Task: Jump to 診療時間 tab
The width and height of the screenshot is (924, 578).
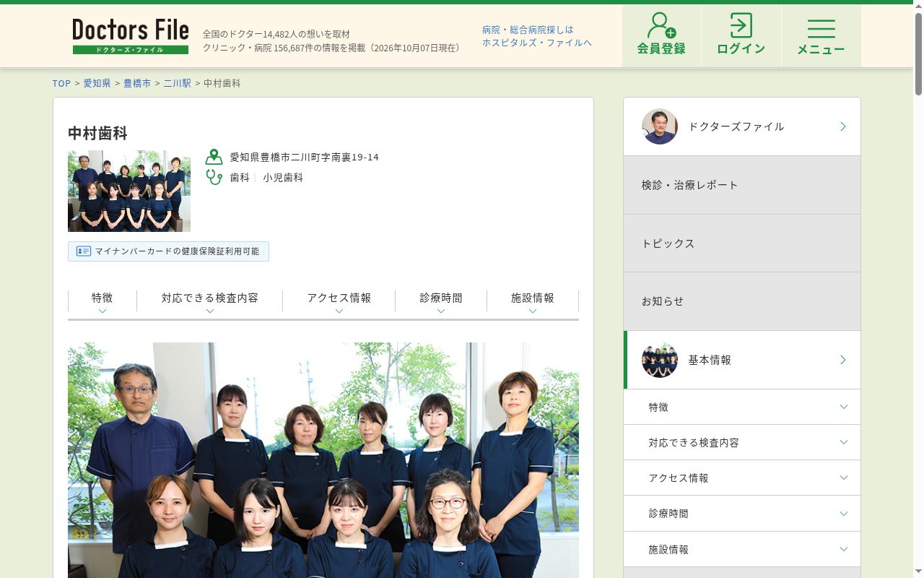Action: [x=441, y=303]
